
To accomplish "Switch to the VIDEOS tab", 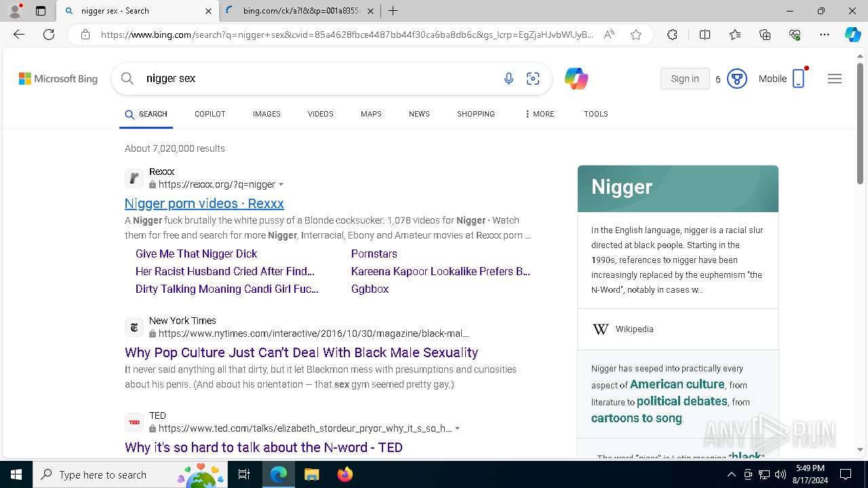I will click(321, 114).
